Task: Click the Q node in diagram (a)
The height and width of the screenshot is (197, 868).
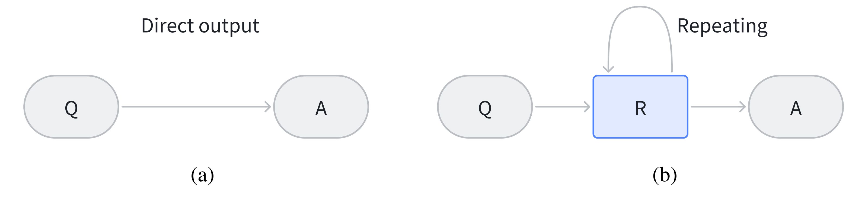Action: [71, 107]
